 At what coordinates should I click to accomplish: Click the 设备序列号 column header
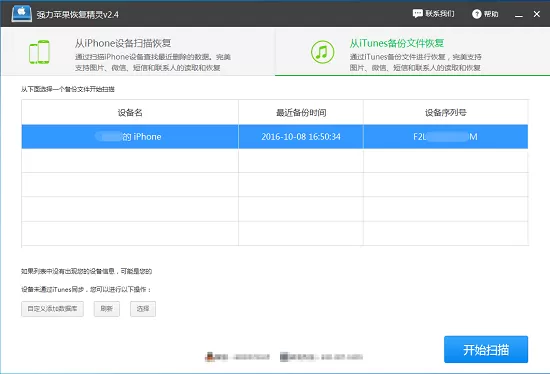(x=445, y=112)
